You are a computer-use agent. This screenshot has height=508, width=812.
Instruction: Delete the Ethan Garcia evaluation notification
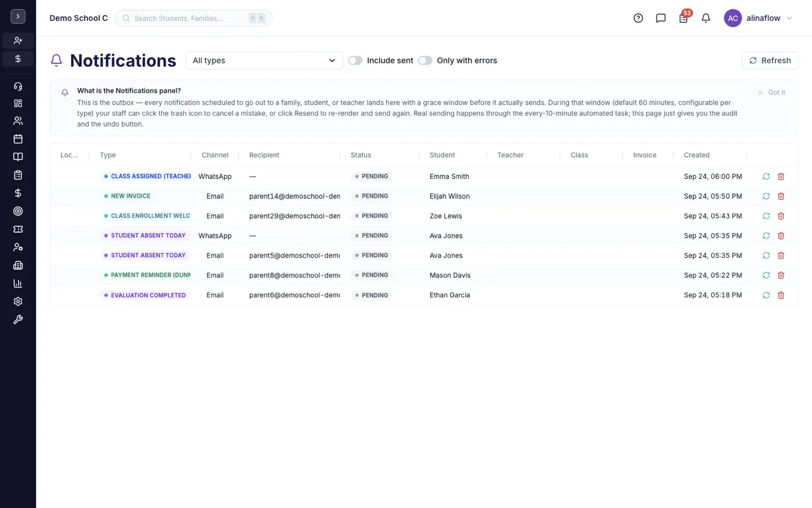coord(781,295)
